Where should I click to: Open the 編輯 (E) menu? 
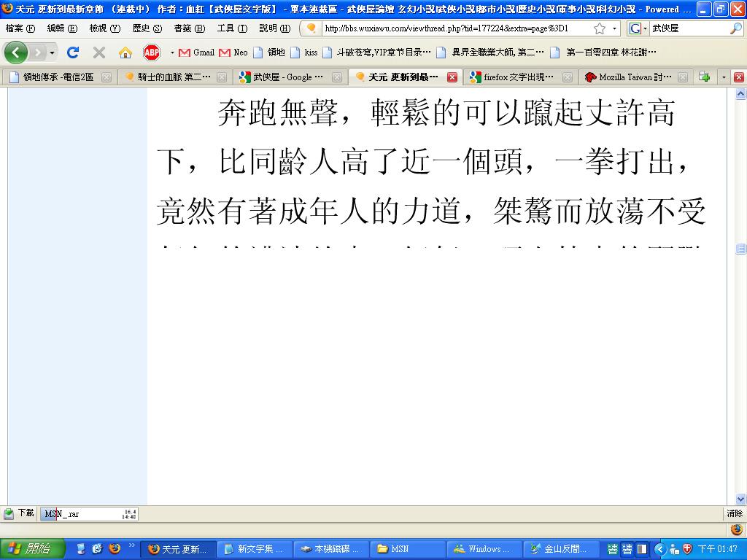point(63,28)
